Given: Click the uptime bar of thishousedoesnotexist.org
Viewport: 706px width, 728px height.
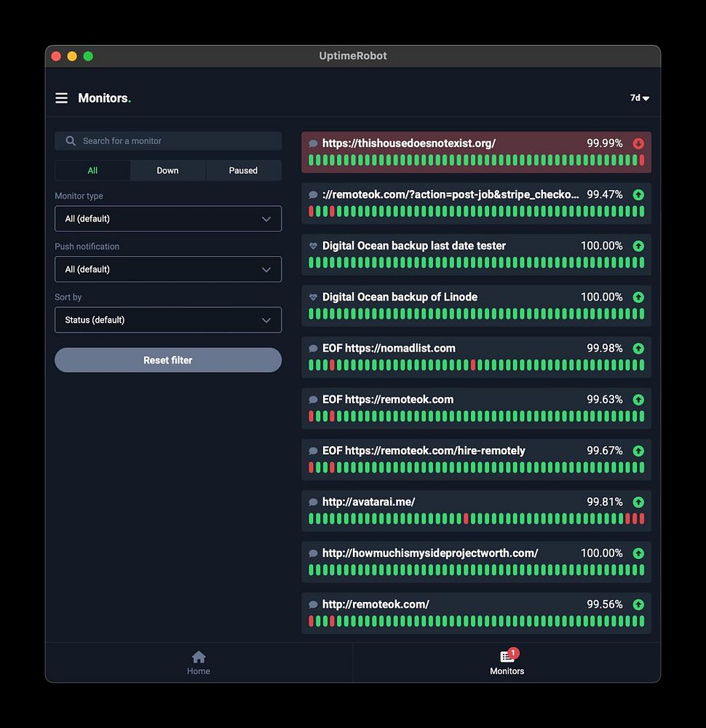Looking at the screenshot, I should pos(476,160).
